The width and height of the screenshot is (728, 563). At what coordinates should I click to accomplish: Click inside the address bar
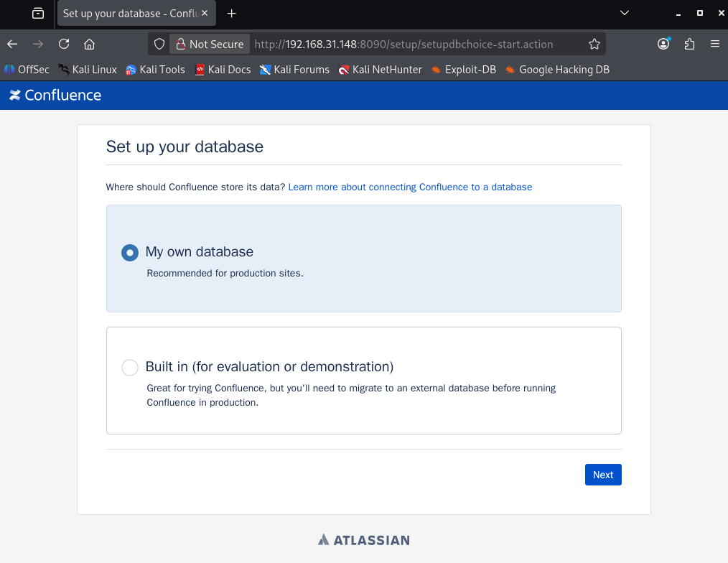coord(431,44)
